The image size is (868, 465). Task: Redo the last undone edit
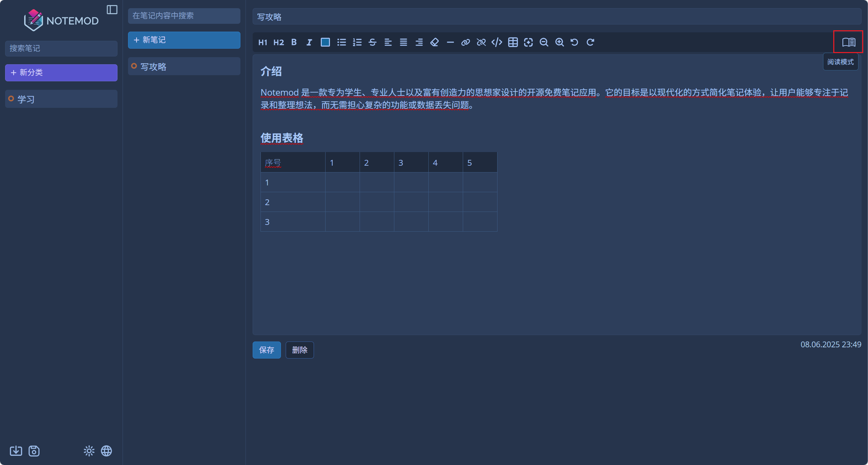(x=590, y=42)
